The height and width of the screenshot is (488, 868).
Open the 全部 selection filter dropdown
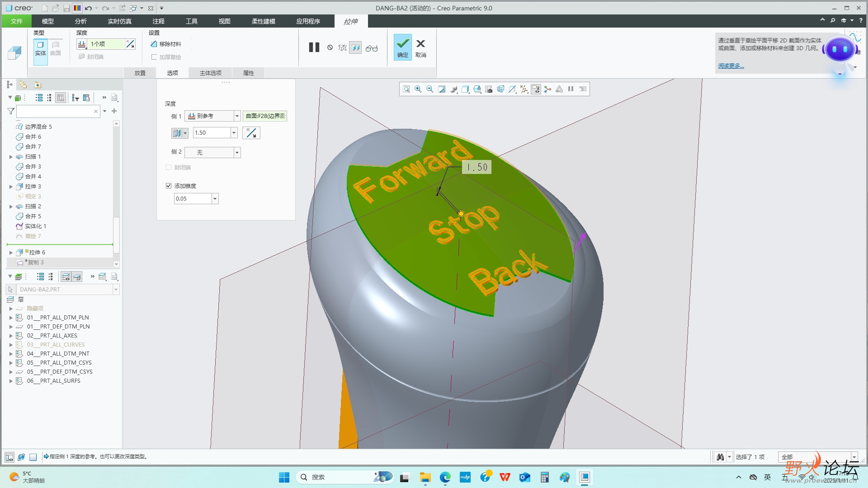[x=854, y=457]
